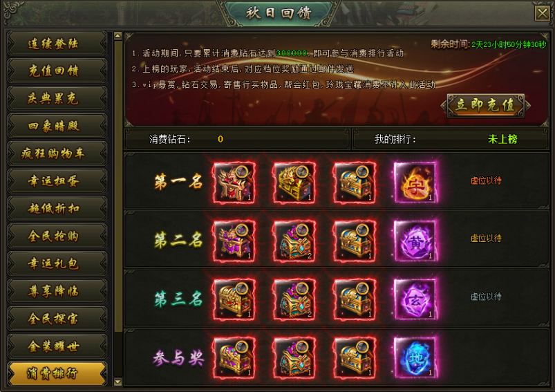Select the first place golden dragon chest

click(x=294, y=183)
